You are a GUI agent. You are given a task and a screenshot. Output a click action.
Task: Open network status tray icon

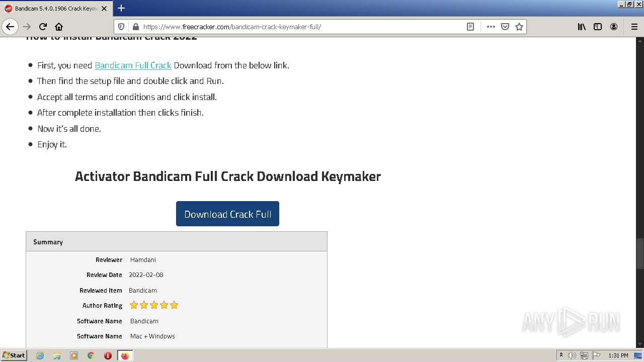tap(584, 355)
